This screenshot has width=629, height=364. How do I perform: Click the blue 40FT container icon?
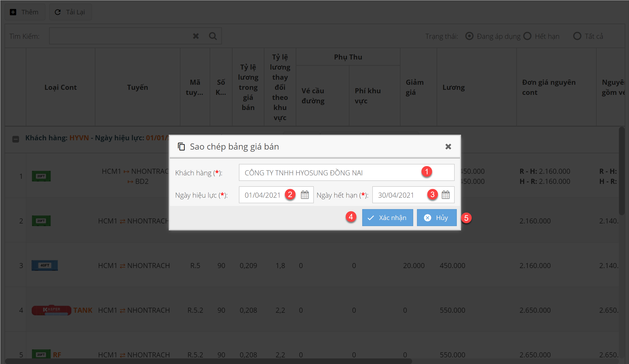click(x=45, y=265)
